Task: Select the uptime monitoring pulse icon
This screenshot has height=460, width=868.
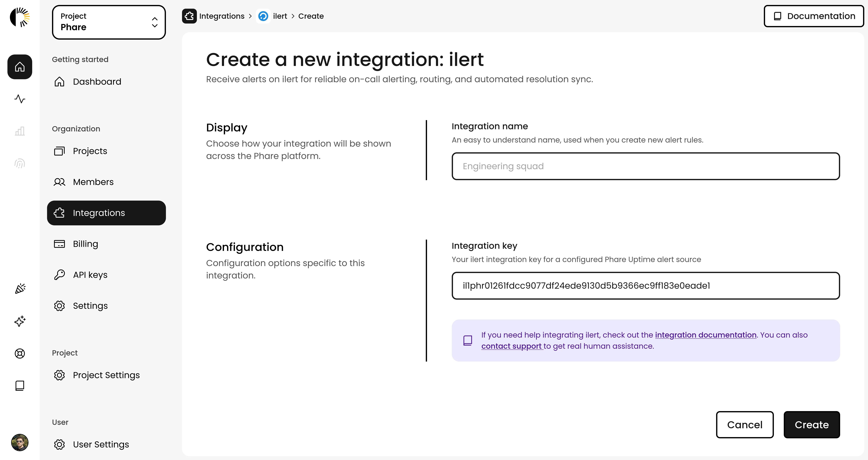Action: tap(20, 99)
